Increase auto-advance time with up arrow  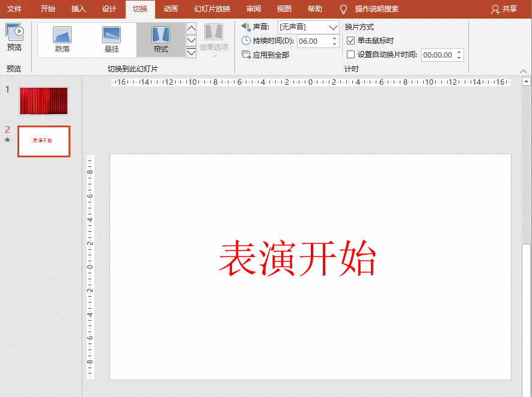point(459,52)
